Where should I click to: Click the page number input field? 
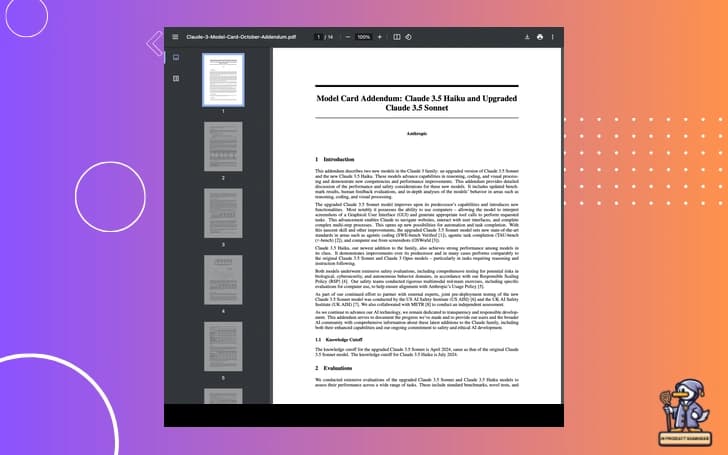coord(318,37)
